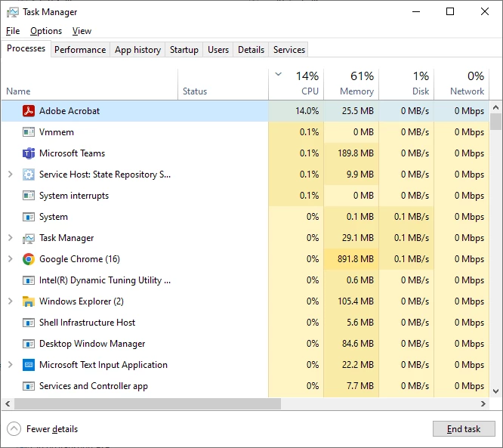Select the Shell Infrastructure Host name

87,323
